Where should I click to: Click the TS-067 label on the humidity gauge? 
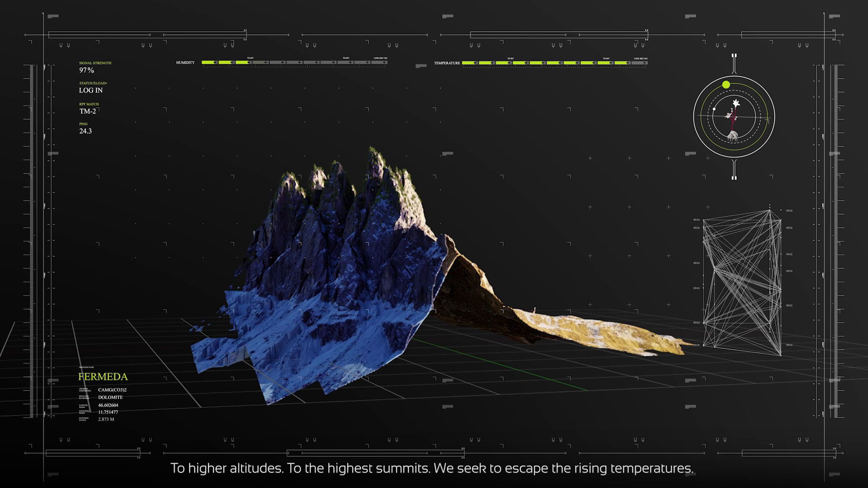pyautogui.click(x=250, y=58)
